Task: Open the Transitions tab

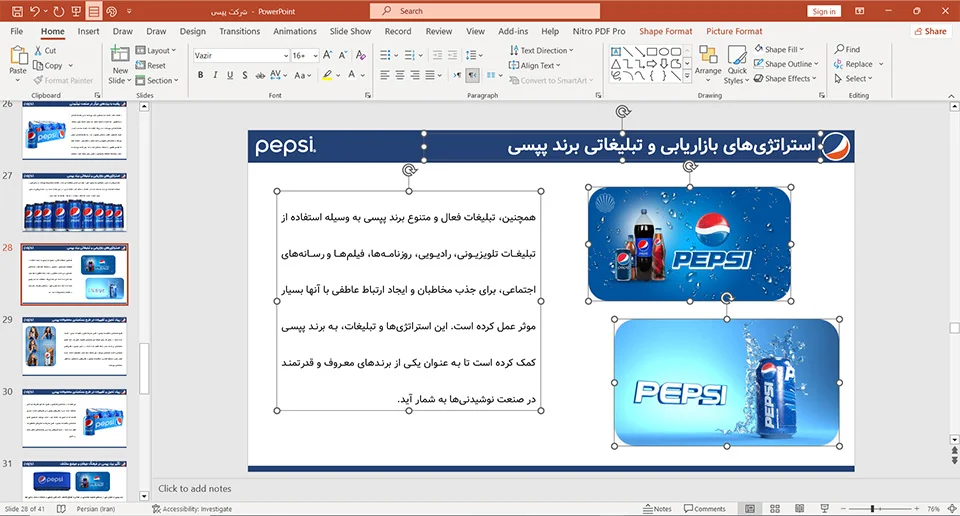Action: 239,31
